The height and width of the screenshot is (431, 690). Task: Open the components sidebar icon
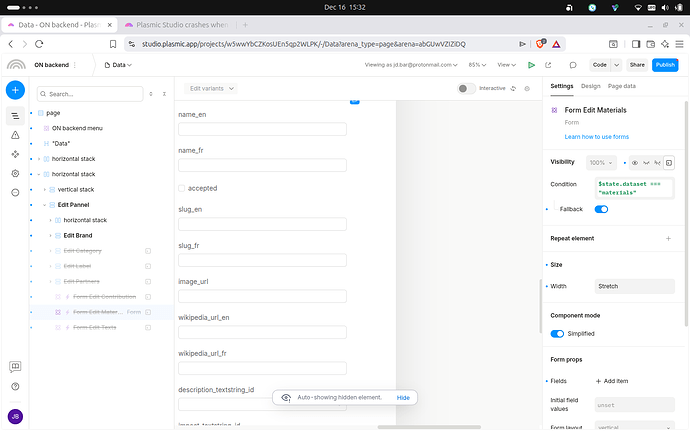tap(15, 154)
